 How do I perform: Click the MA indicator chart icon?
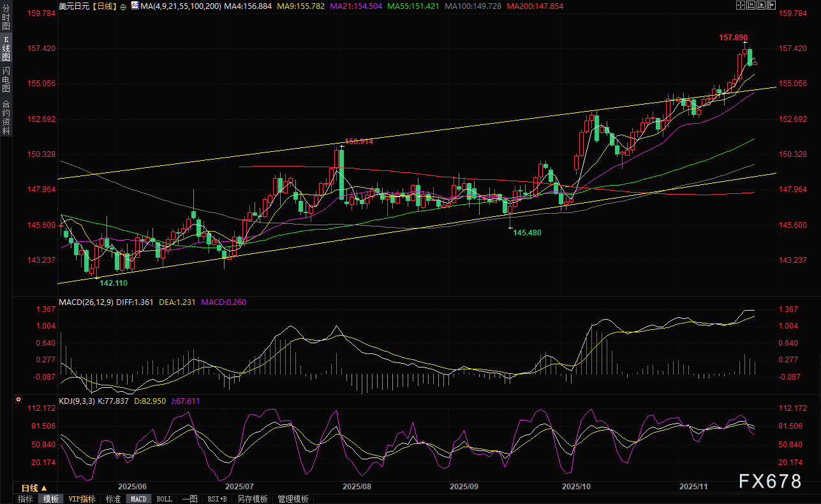134,5
